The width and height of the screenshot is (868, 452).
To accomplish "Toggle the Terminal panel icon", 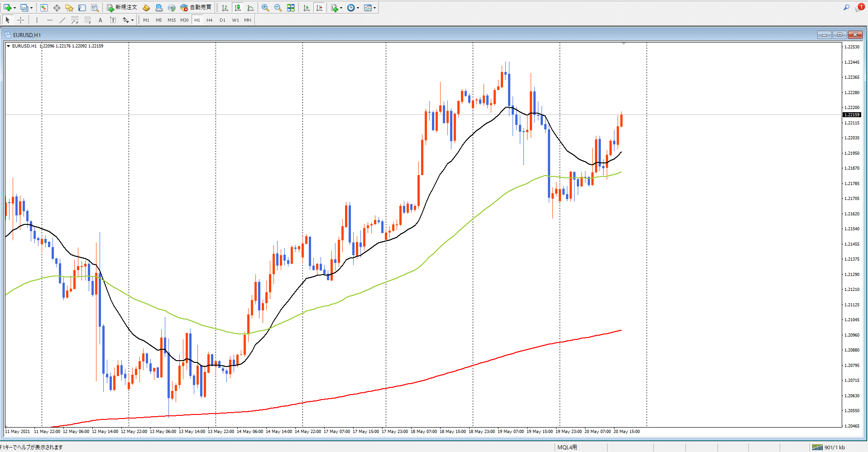I will 82,8.
